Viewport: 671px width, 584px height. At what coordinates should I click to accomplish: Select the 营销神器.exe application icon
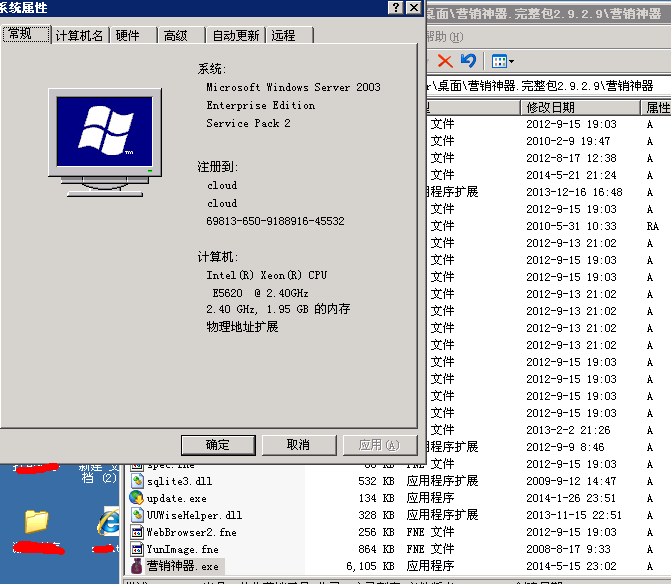pos(137,566)
